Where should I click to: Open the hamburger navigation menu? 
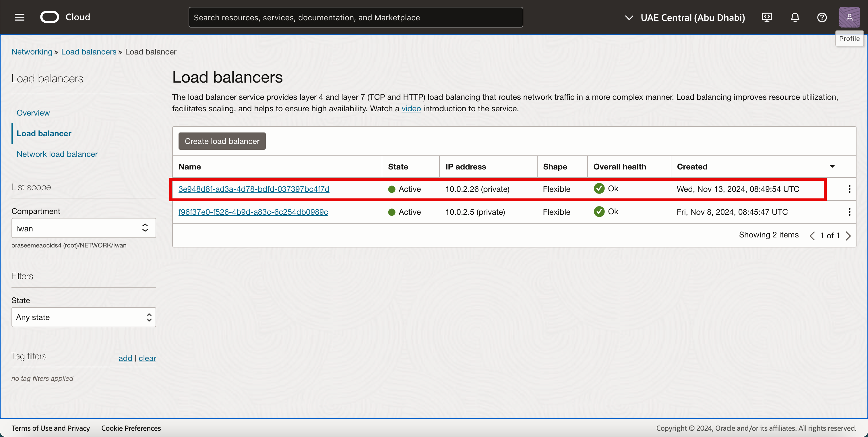pos(20,17)
